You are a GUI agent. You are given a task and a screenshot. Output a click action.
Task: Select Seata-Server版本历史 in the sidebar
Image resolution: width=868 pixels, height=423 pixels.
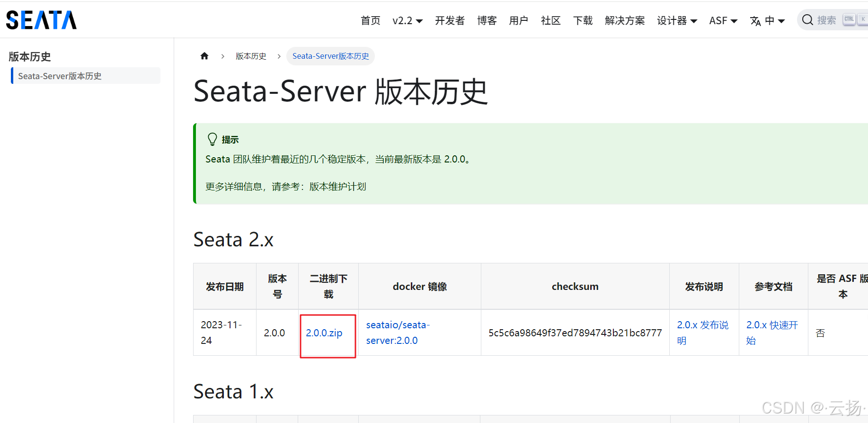click(86, 76)
